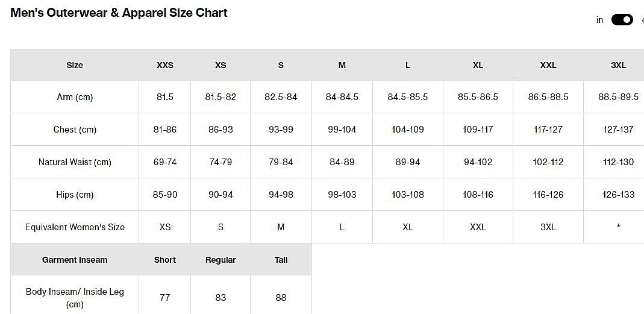
Task: Click the asterisk in the 3XL column
Action: tap(618, 227)
